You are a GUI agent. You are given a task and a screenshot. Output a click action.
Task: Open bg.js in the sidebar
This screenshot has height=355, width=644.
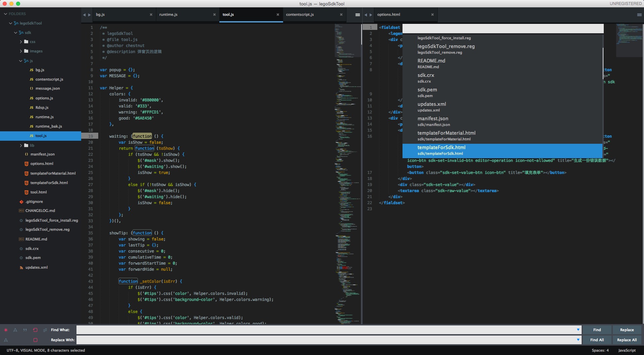point(41,70)
